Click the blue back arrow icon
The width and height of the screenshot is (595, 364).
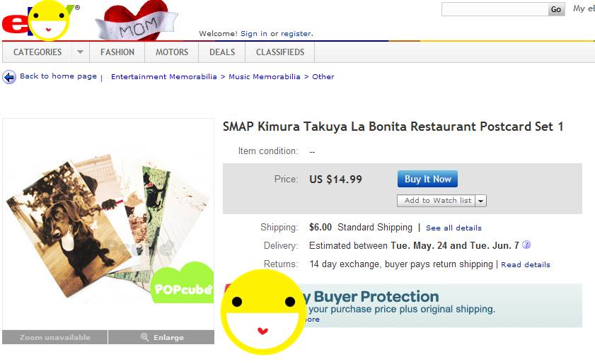point(9,77)
